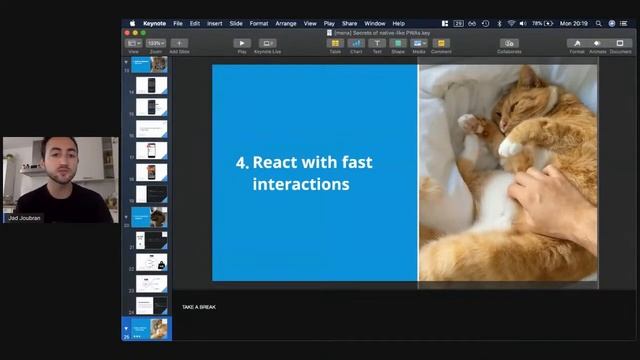Collapse the slide 20 group triangle
Image resolution: width=640 pixels, height=360 pixels.
point(126,217)
